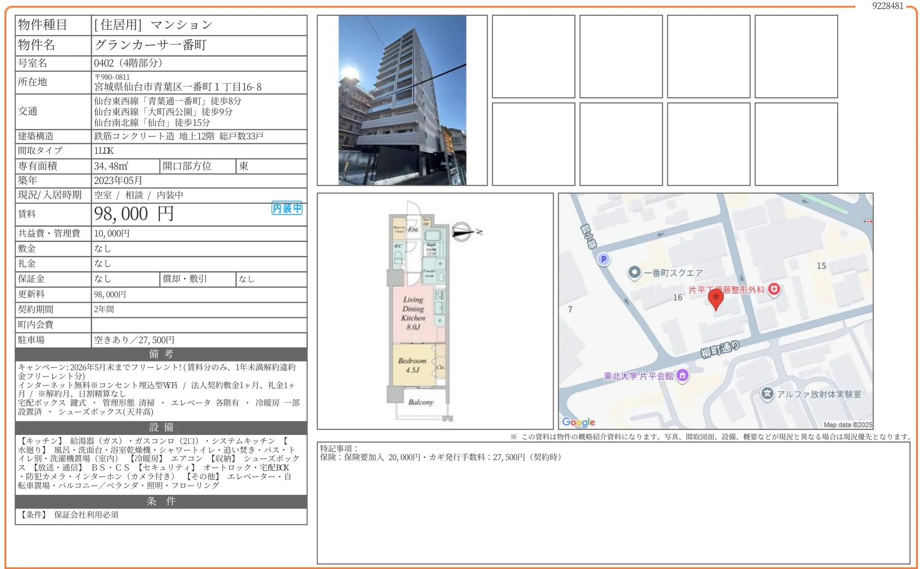Select the blue parking P icon on the map

604,259
